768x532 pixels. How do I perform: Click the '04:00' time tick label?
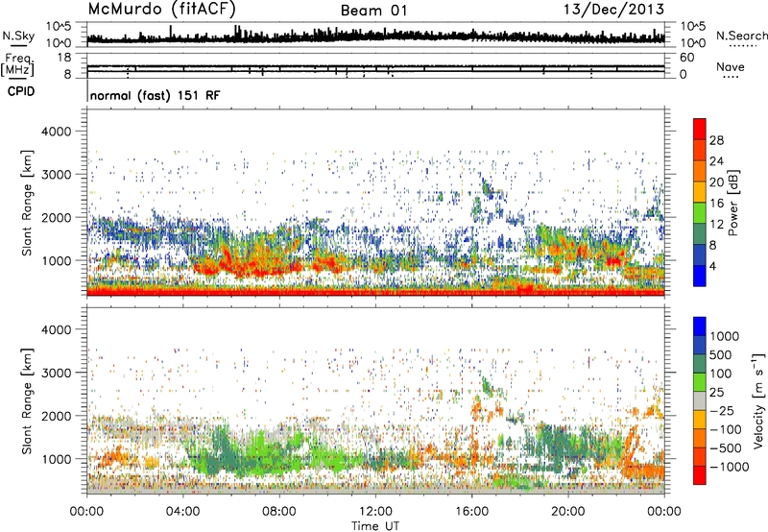click(x=182, y=512)
